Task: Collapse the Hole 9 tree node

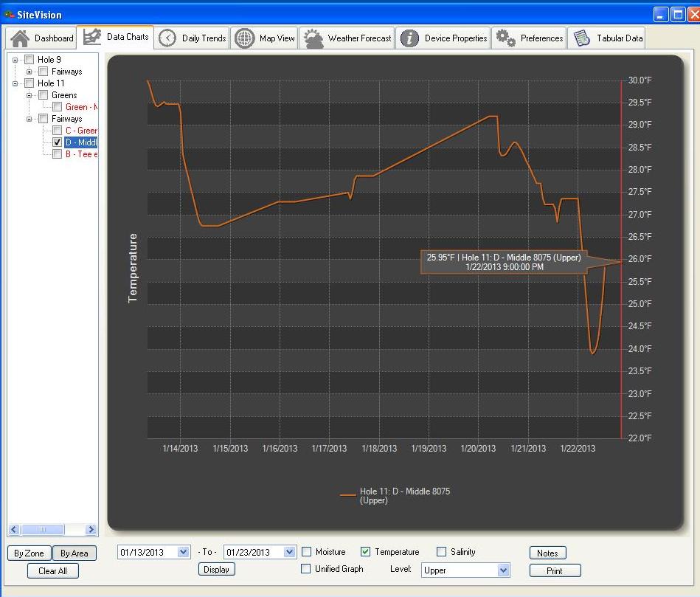Action: click(15, 60)
